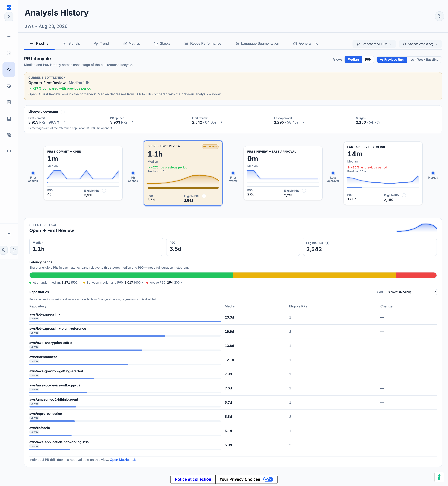Select the First Review → Last Approval card
Screen dimensions: 448x486
click(x=283, y=173)
